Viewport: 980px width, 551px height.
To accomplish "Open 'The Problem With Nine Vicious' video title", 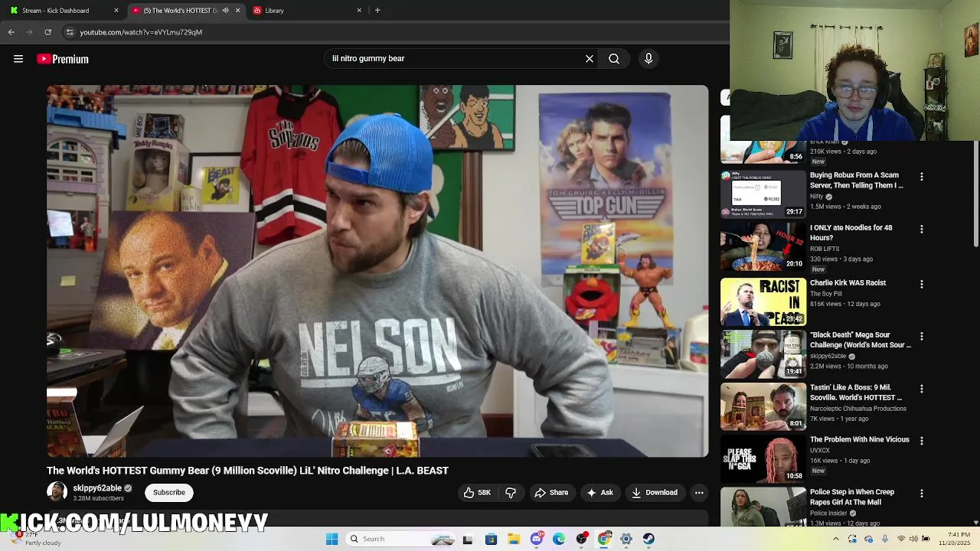I will click(860, 440).
